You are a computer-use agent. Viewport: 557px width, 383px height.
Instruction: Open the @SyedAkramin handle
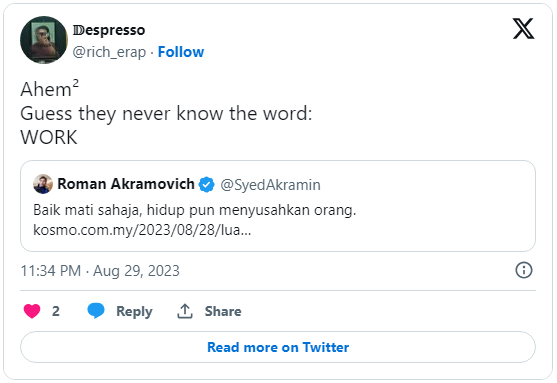[270, 185]
